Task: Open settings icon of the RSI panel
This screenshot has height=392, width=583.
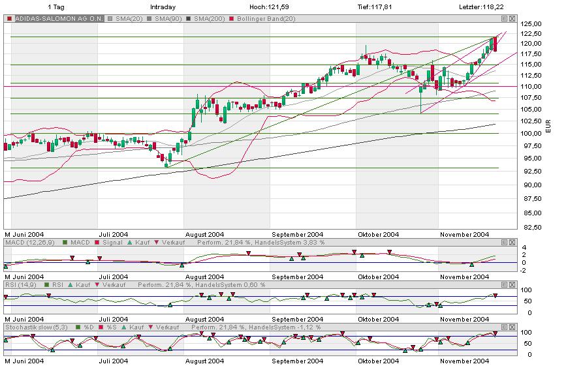Action: click(x=504, y=284)
